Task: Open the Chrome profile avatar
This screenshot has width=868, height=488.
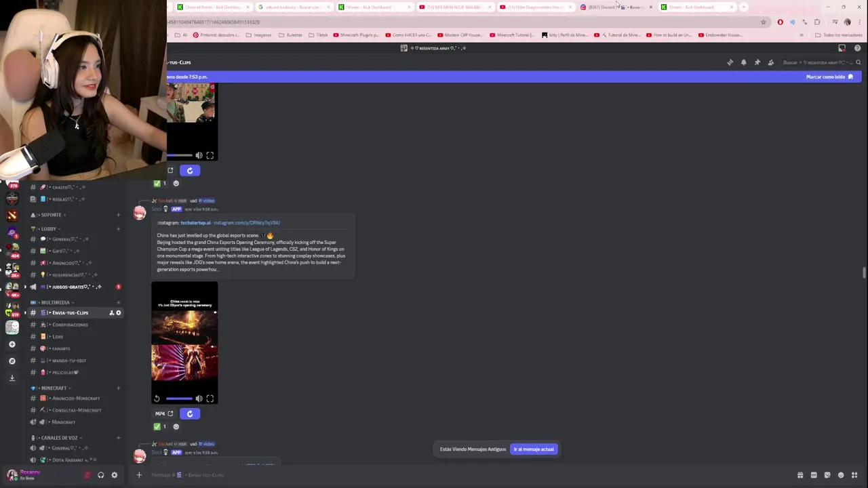Action: [x=847, y=22]
